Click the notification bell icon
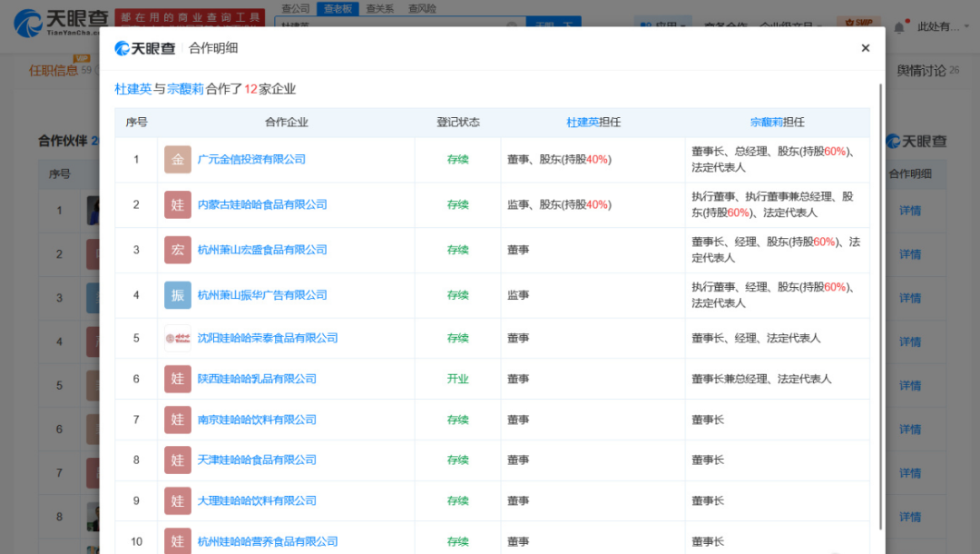 [x=898, y=27]
